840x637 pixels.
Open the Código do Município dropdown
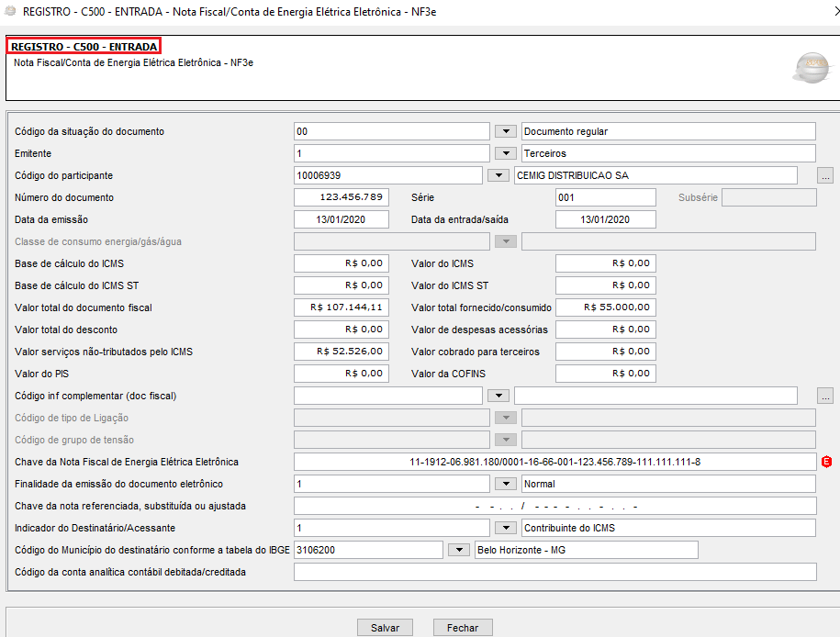(x=459, y=550)
